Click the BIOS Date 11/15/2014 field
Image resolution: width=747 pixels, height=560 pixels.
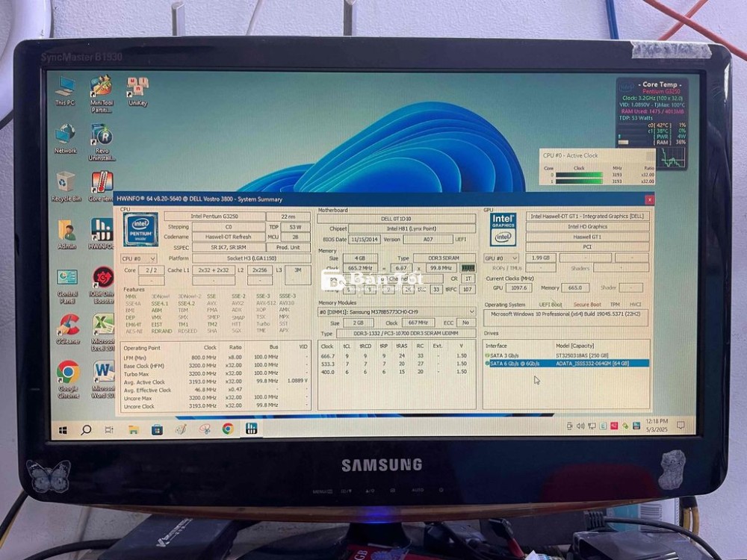point(365,240)
